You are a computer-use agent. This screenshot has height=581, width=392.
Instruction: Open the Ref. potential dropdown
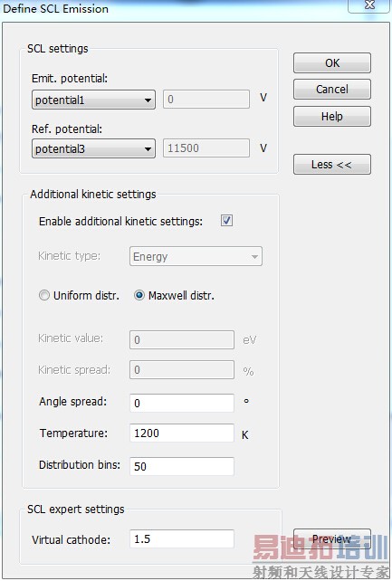(93, 148)
